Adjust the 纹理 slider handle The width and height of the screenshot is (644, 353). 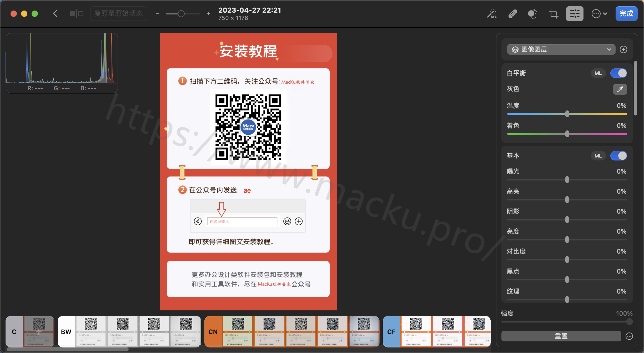(x=567, y=300)
